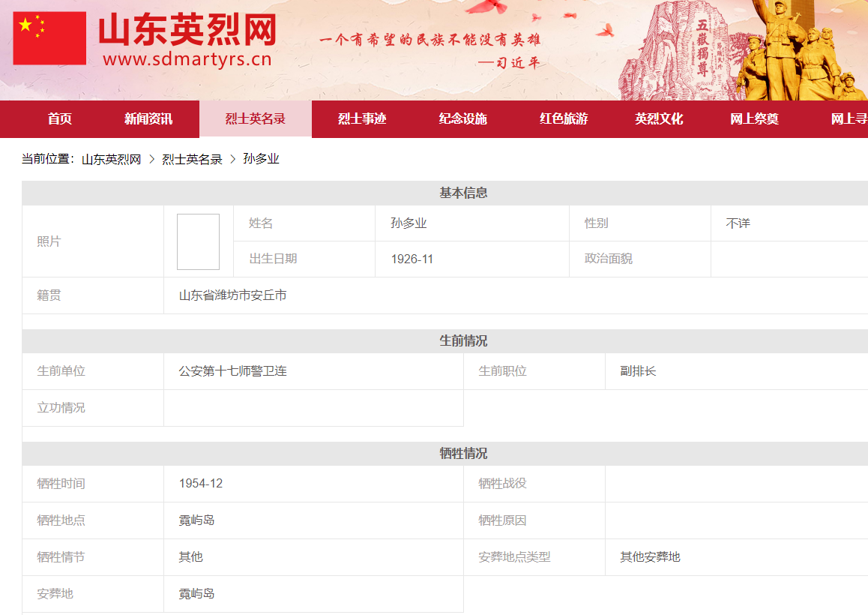
Task: Click the 烈士英名录 breadcrumb link
Action: (x=192, y=159)
